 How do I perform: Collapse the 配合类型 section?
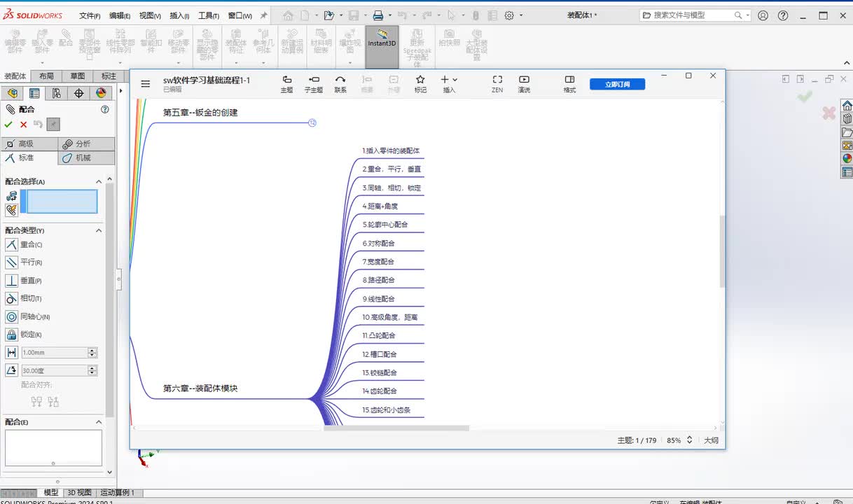coord(99,230)
